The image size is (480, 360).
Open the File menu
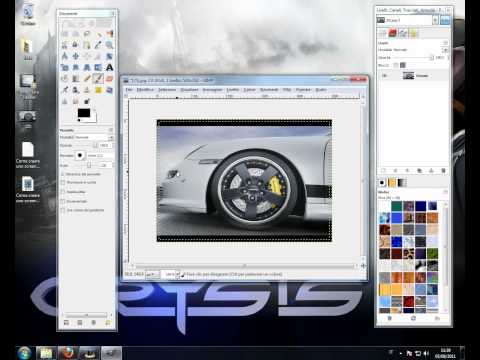click(x=129, y=90)
